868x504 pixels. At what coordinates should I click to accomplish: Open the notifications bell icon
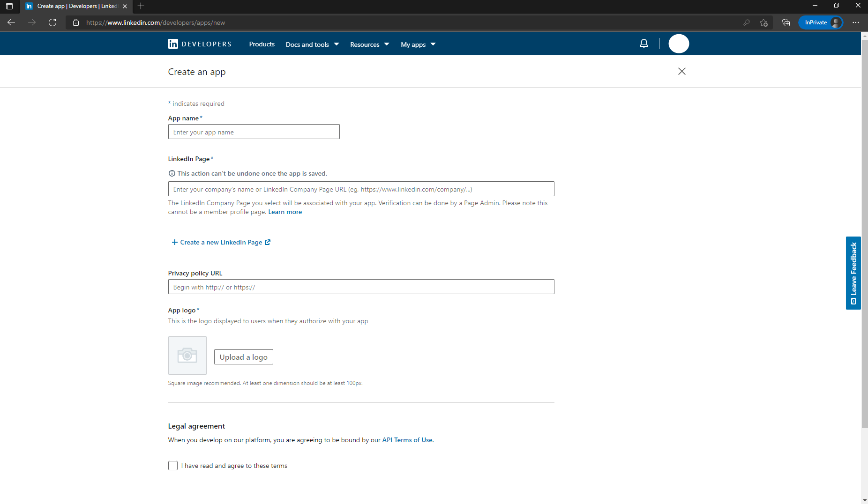[644, 43]
